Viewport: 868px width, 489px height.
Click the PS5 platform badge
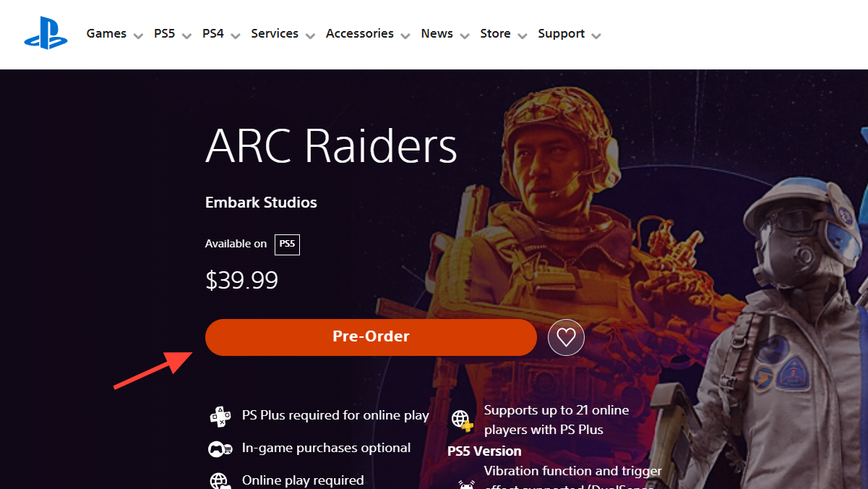pos(287,244)
